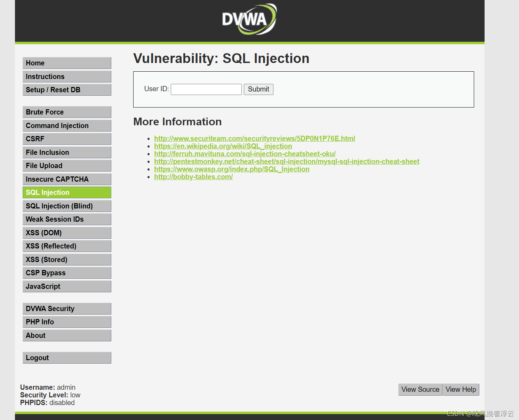This screenshot has height=420, width=519.
Task: Click the View Help button
Action: pyautogui.click(x=461, y=389)
